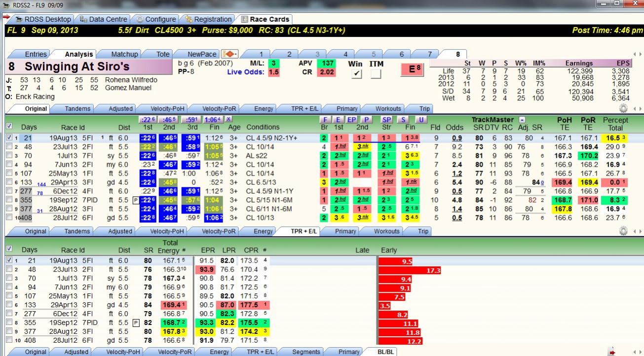Click the 3.5 early energy bar

(x=385, y=306)
